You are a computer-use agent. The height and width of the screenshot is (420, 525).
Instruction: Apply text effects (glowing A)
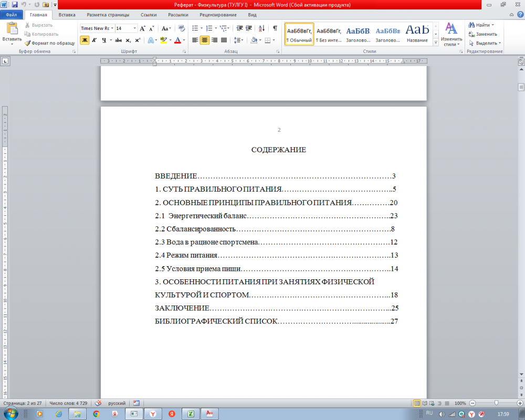pos(151,40)
